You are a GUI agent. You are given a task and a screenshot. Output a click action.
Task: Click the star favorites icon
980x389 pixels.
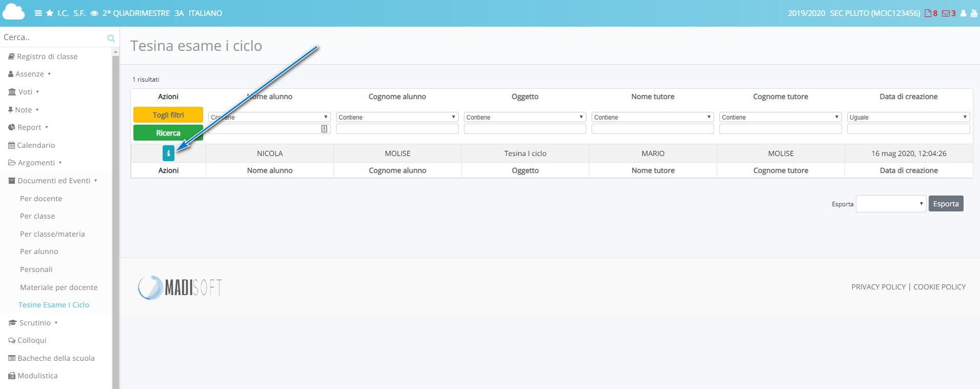(x=50, y=13)
